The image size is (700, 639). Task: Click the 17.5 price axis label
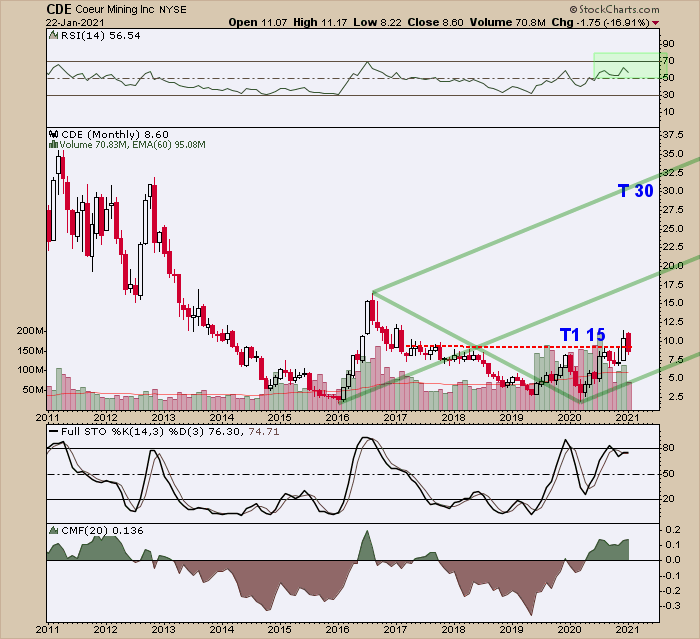[673, 285]
